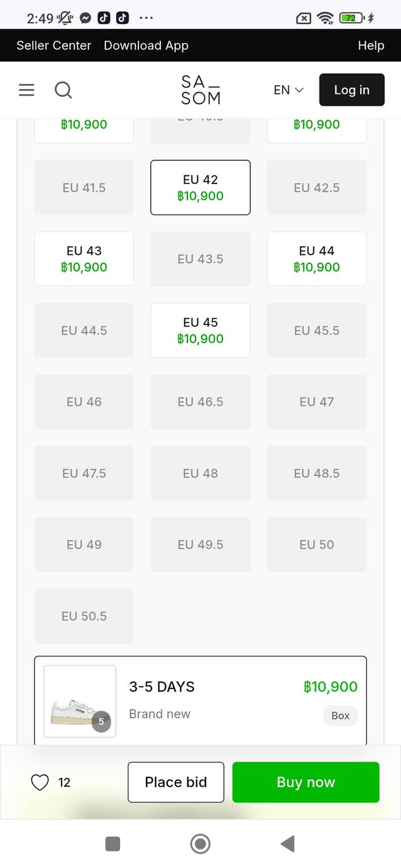
Task: Select size EU 43
Action: (84, 259)
